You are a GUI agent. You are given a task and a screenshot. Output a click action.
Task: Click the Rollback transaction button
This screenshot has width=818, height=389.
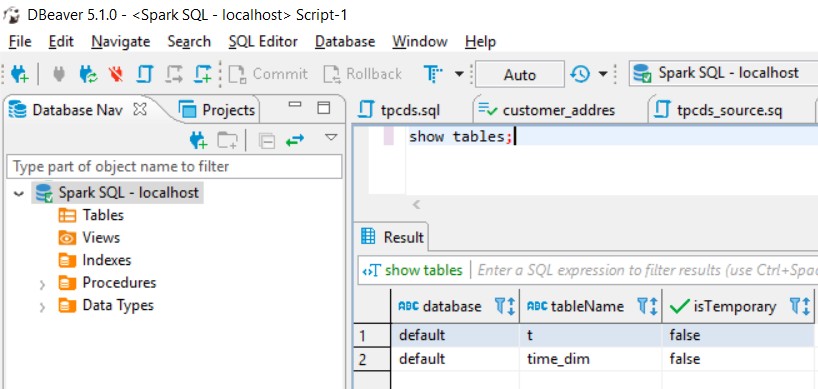tap(363, 74)
